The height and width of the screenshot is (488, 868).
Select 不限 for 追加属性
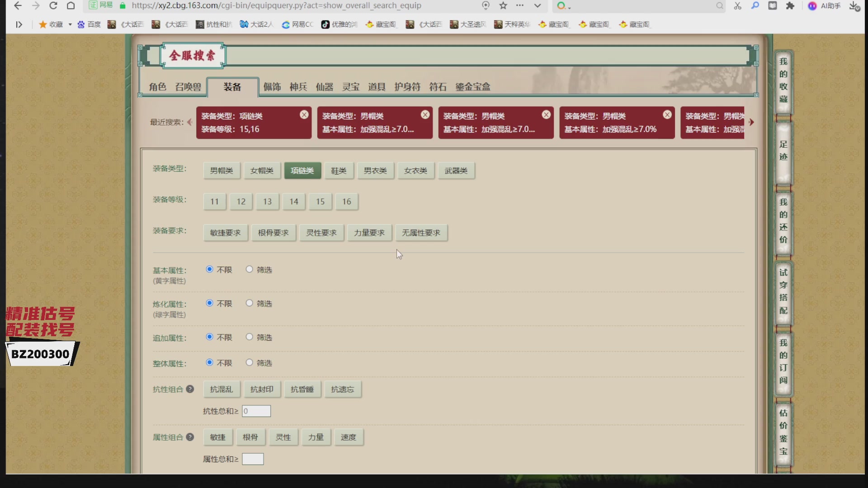(209, 337)
